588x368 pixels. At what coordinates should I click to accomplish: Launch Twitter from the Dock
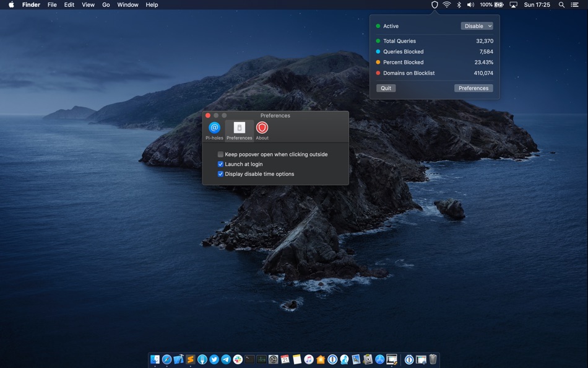click(214, 359)
